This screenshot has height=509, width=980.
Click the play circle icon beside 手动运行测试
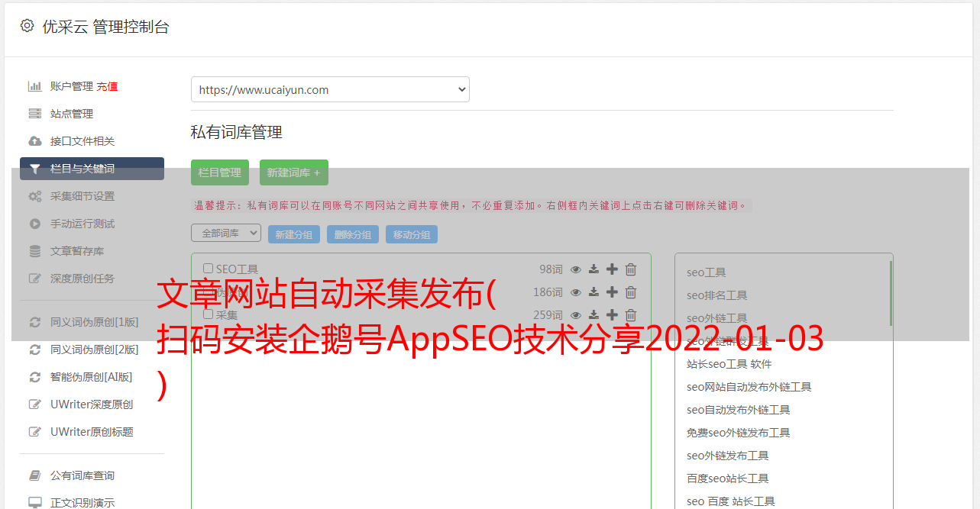click(x=35, y=224)
